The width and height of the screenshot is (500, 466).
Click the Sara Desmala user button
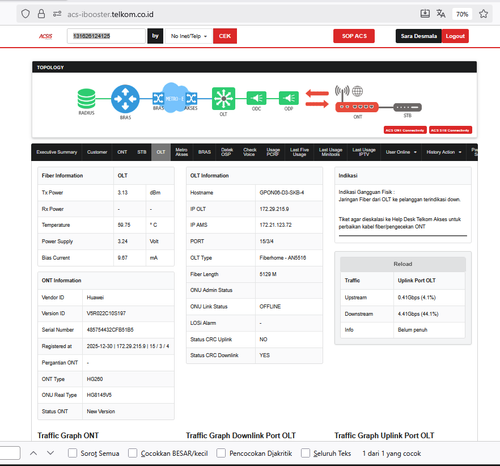(x=419, y=36)
